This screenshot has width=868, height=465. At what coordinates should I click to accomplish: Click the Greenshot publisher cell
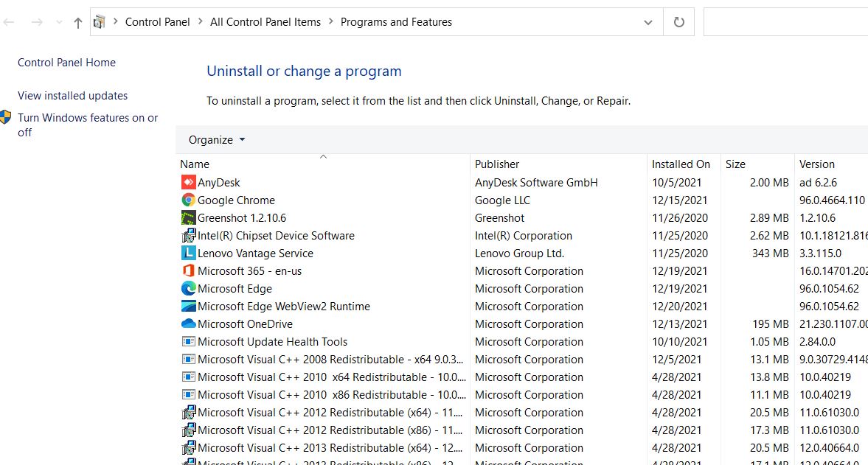(499, 218)
